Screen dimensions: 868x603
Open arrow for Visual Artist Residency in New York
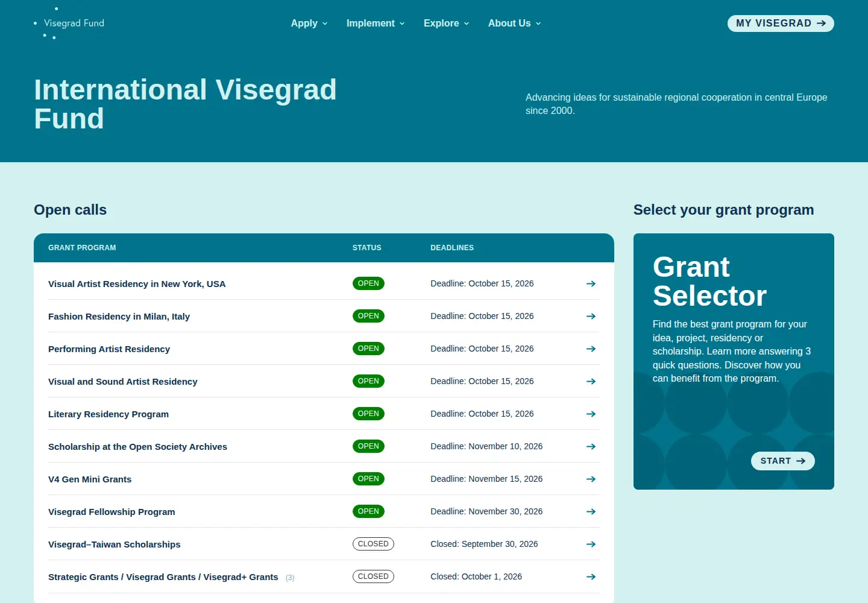(x=591, y=283)
